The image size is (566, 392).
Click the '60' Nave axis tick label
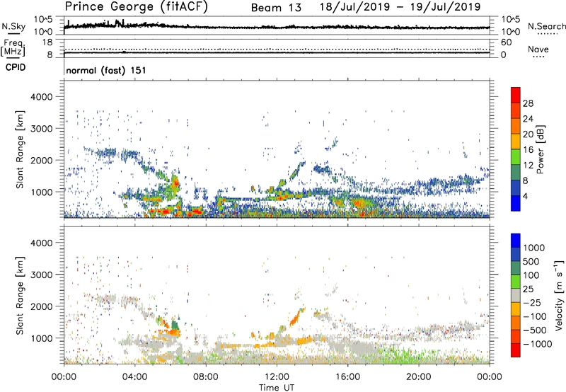click(x=506, y=42)
